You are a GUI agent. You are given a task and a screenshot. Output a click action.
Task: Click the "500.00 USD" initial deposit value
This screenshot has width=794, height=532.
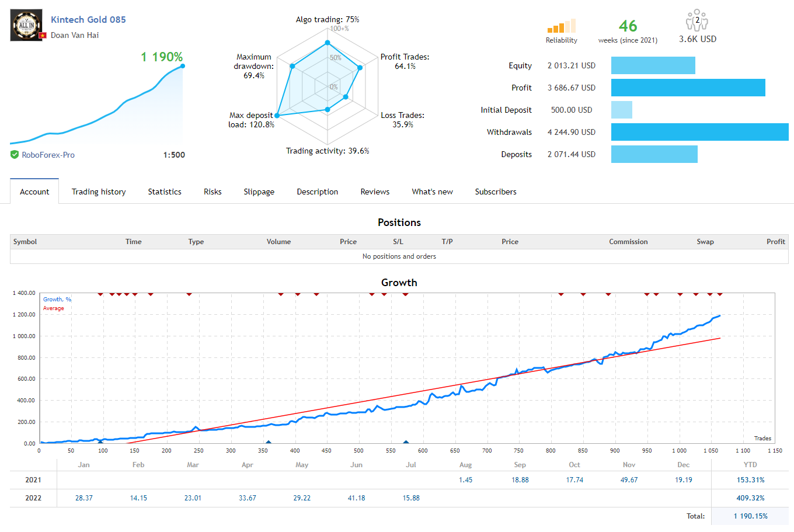tap(572, 110)
